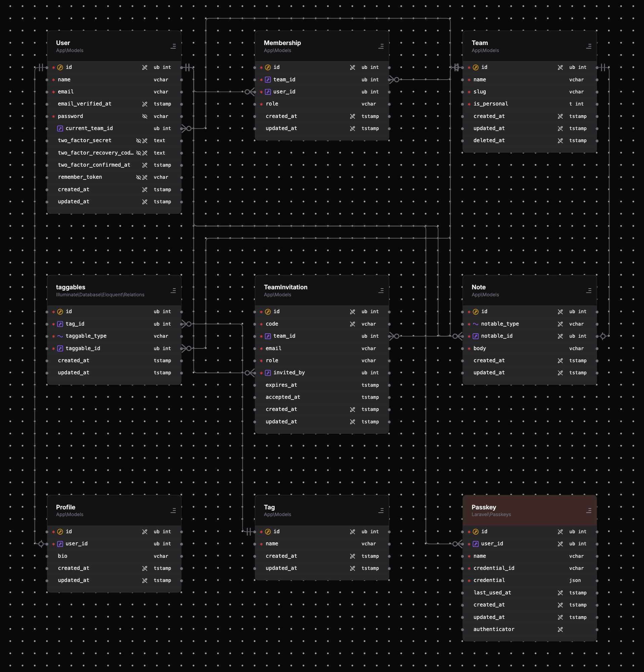
Task: Click the accepted_at column in TeamInvitation
Action: (x=283, y=397)
